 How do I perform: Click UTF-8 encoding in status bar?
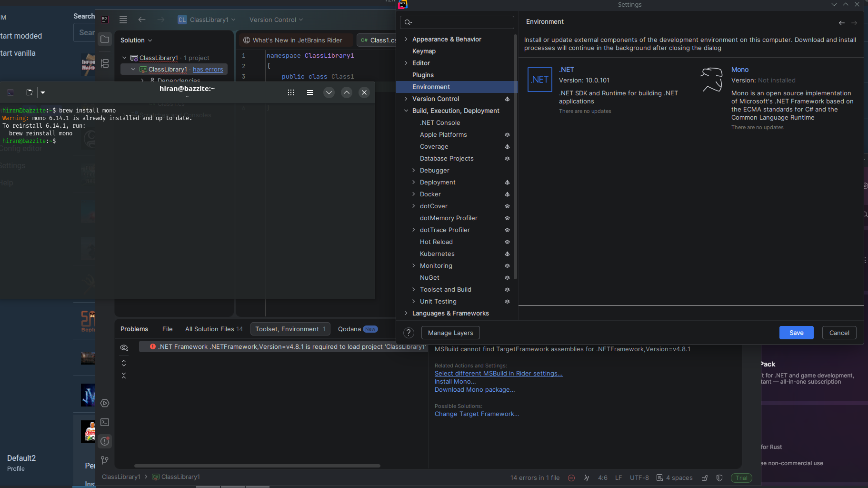point(639,478)
